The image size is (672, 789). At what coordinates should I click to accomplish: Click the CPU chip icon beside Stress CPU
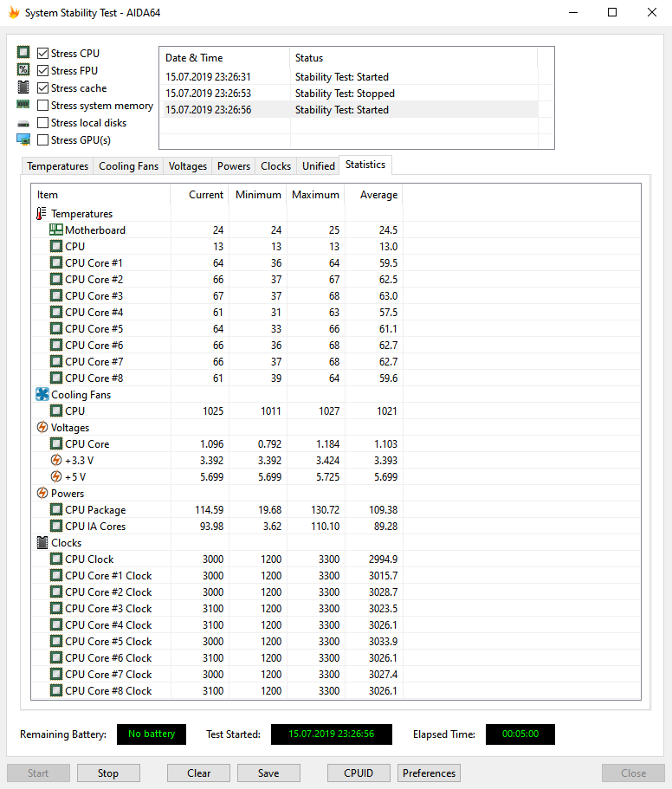pos(23,52)
